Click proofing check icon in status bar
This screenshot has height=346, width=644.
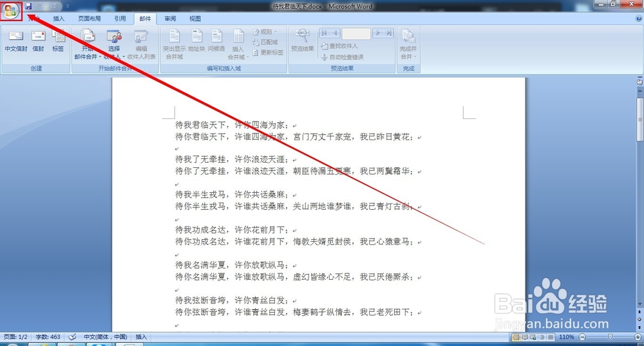[72, 337]
